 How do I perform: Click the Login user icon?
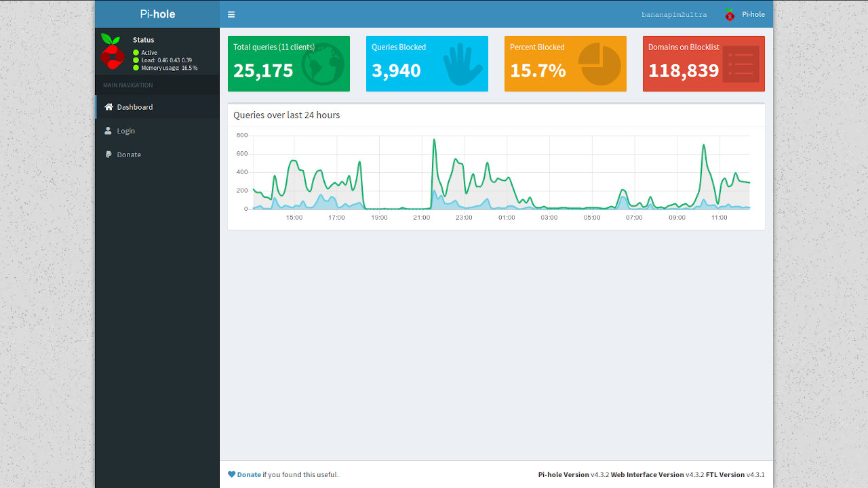pos(108,130)
